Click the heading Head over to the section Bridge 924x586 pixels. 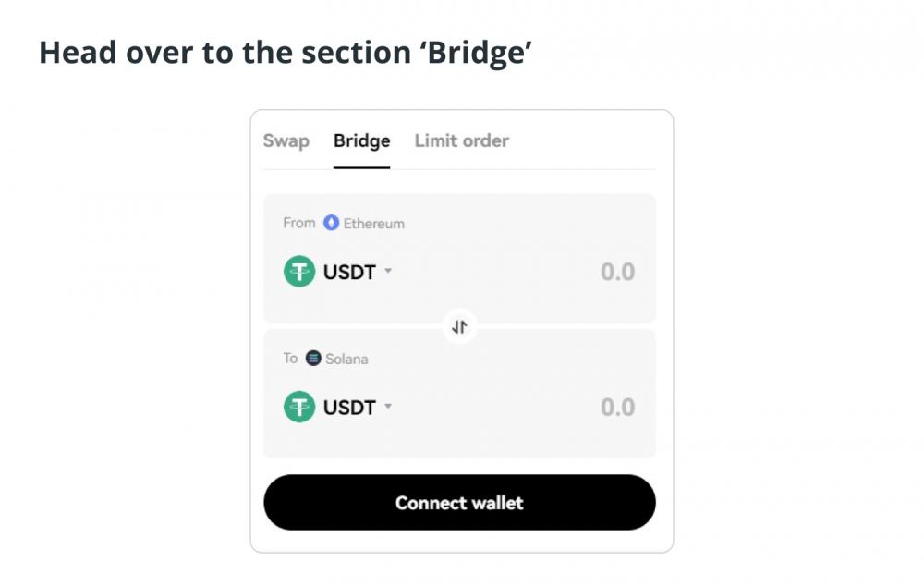point(286,53)
